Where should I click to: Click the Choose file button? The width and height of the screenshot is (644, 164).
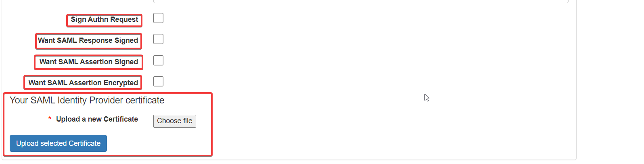(175, 121)
